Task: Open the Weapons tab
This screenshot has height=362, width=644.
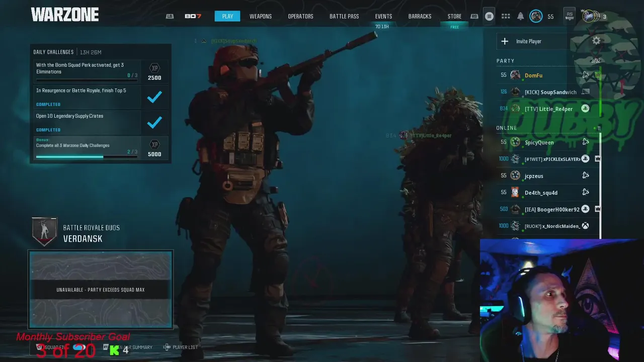Action: click(261, 17)
